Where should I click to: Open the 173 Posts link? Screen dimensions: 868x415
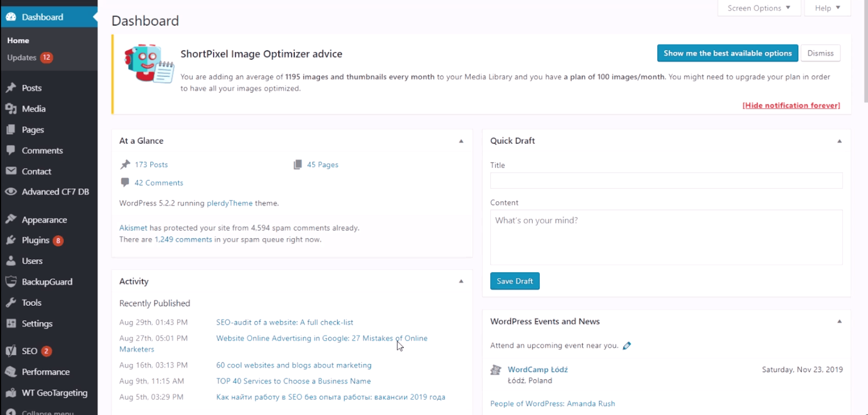click(x=151, y=164)
